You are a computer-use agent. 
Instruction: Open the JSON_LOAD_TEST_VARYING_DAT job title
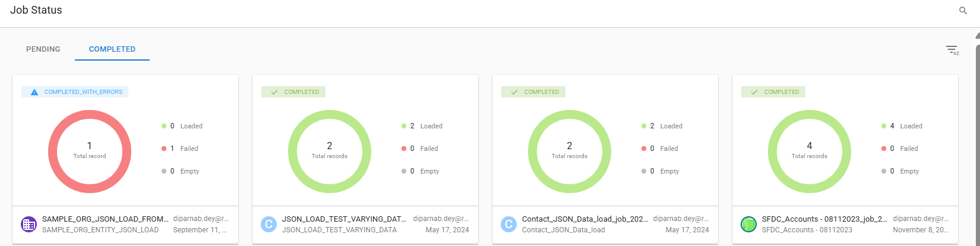(x=344, y=219)
